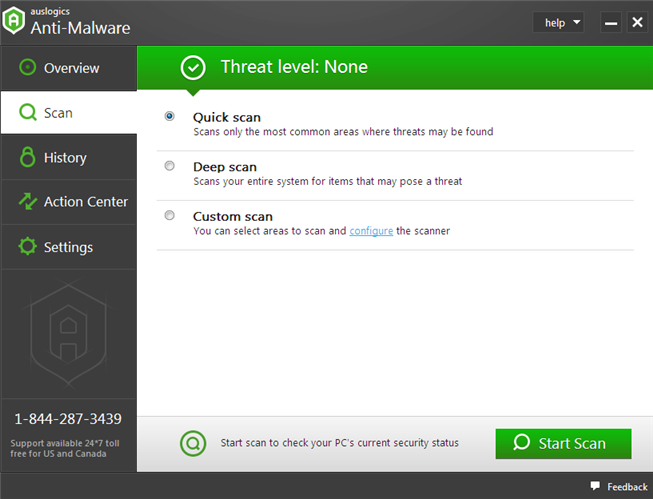Select the Quick scan radio button
The width and height of the screenshot is (653, 499).
click(170, 117)
